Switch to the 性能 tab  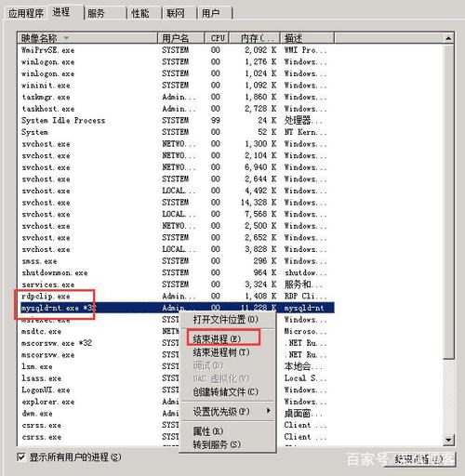click(x=139, y=13)
